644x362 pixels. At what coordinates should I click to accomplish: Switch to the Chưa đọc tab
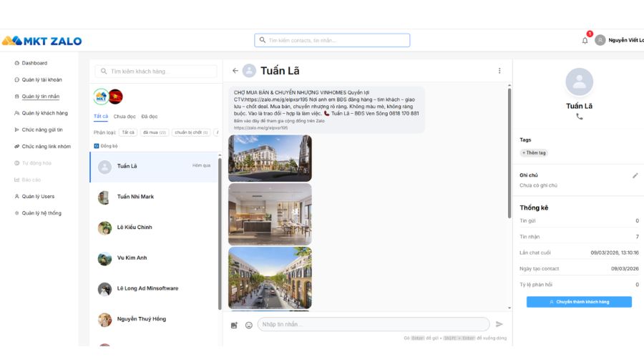point(125,116)
